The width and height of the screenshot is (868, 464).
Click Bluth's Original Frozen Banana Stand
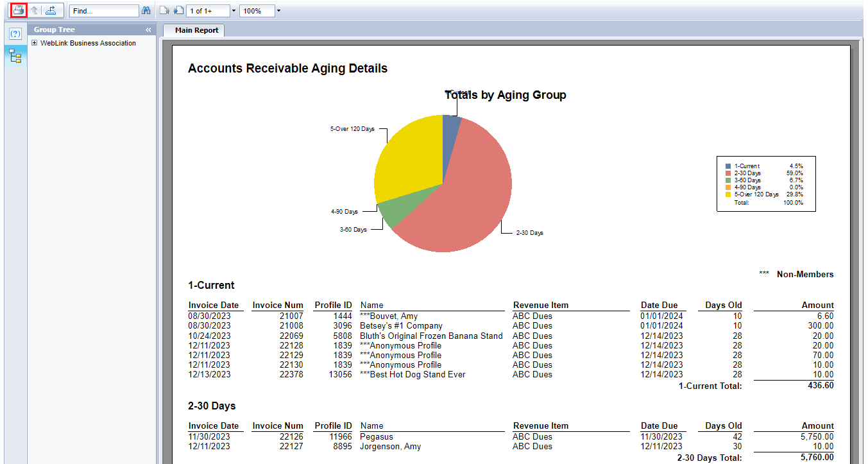pyautogui.click(x=431, y=336)
